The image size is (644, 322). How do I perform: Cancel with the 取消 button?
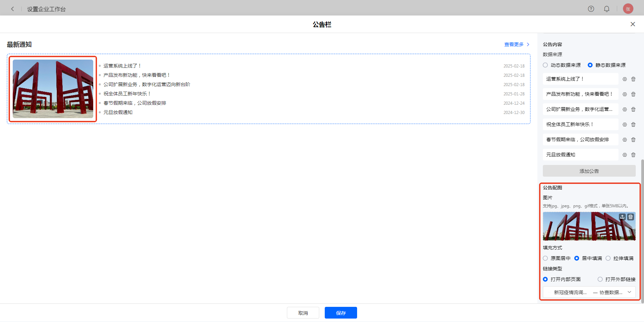tap(303, 313)
